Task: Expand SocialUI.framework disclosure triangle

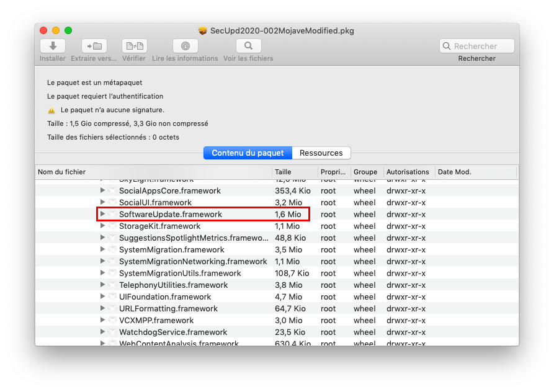Action: click(x=102, y=202)
